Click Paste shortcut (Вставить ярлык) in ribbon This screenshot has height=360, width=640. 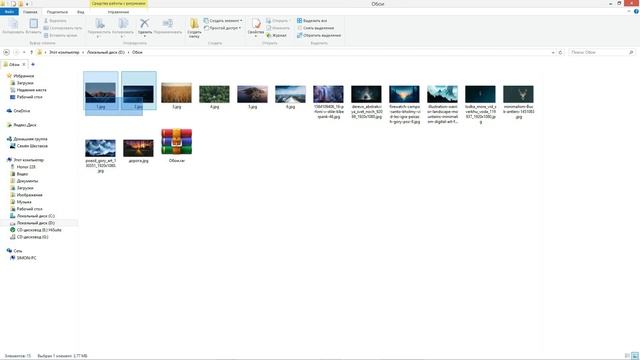point(60,36)
